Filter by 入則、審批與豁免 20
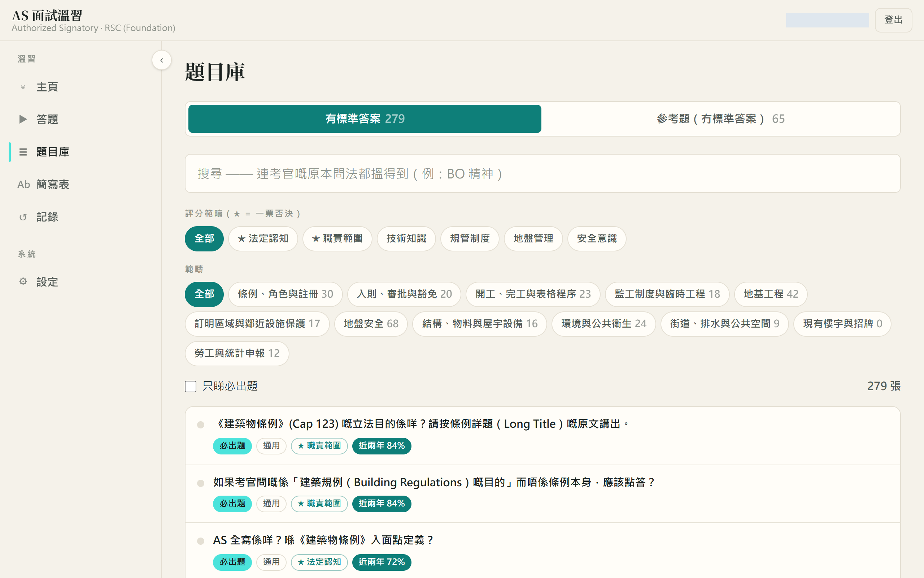 404,294
